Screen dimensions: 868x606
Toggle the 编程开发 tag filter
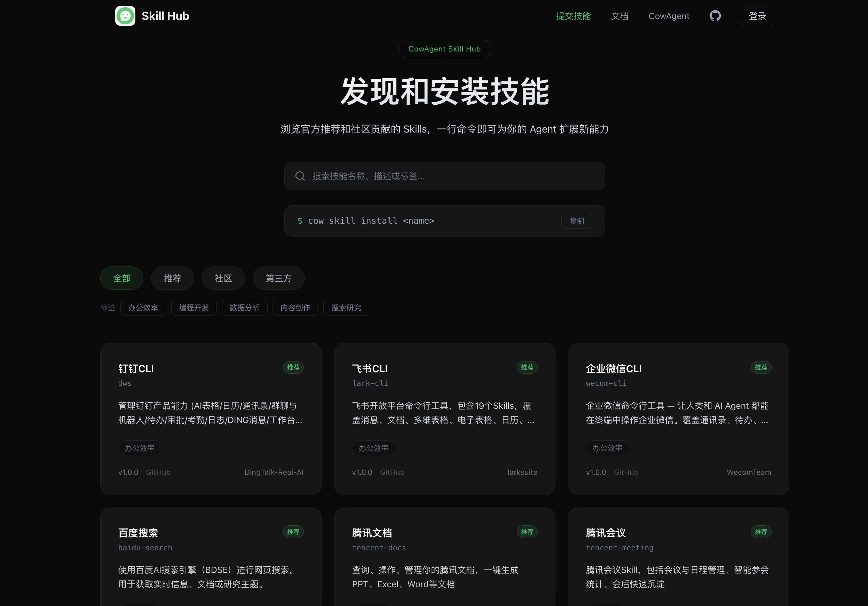(194, 308)
